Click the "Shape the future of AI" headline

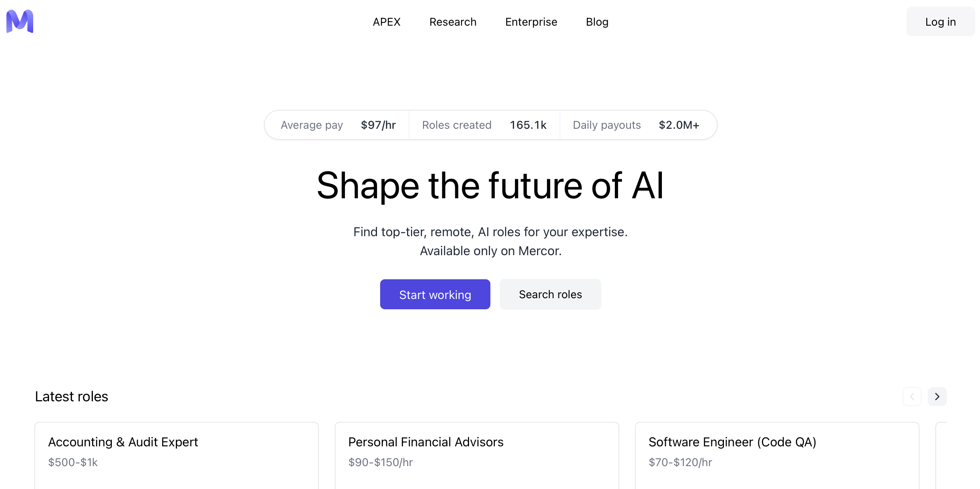coord(490,186)
